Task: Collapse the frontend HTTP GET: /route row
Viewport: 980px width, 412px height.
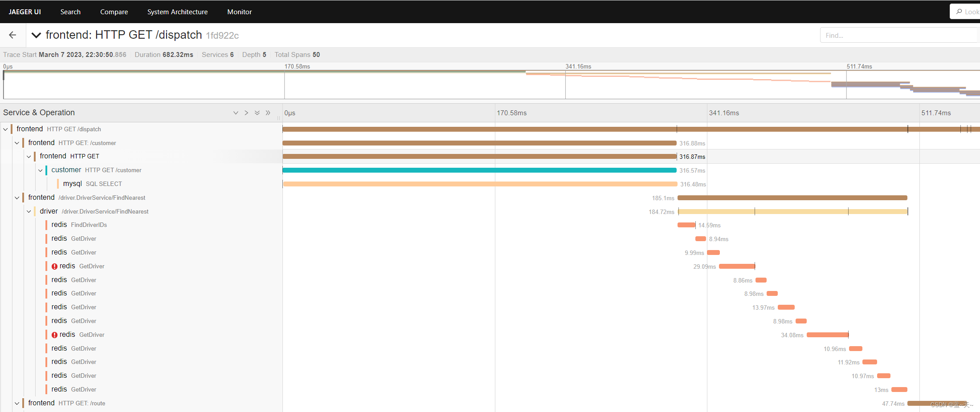Action: coord(17,404)
